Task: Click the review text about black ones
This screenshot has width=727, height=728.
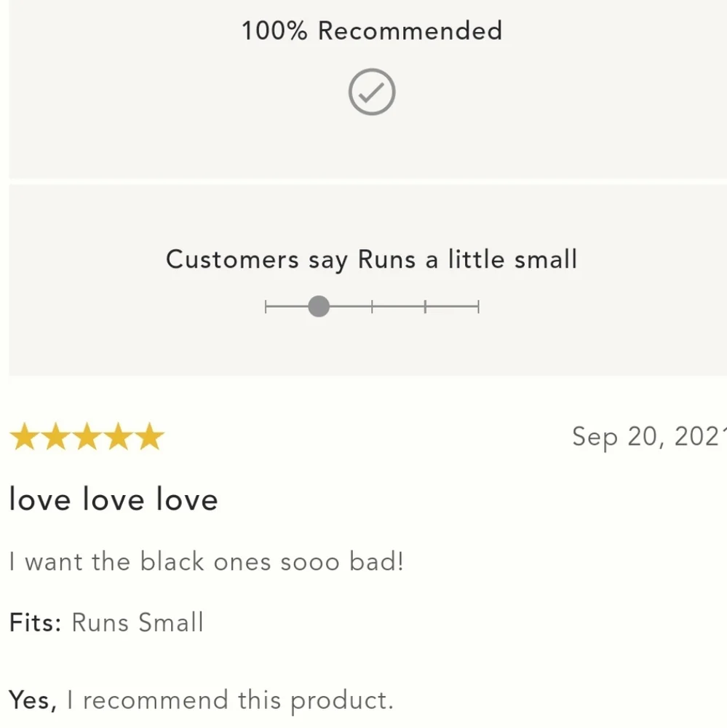Action: coord(207,562)
